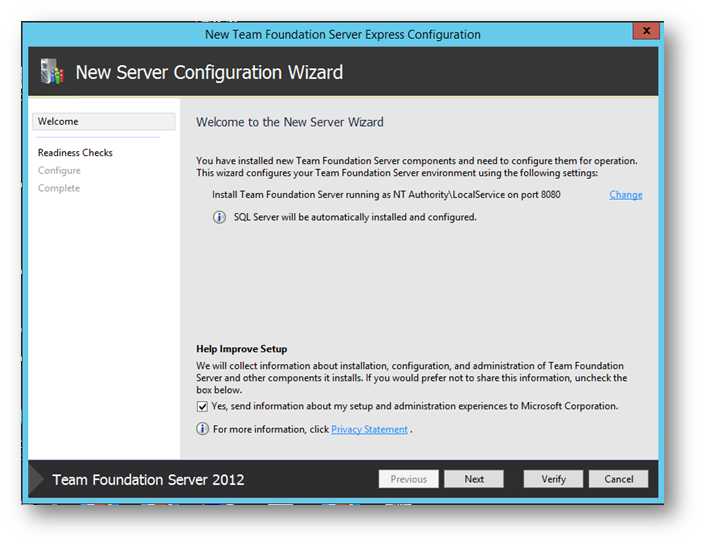
Task: Click the 'You have installed new Team Foundation' paragraph
Action: point(416,167)
